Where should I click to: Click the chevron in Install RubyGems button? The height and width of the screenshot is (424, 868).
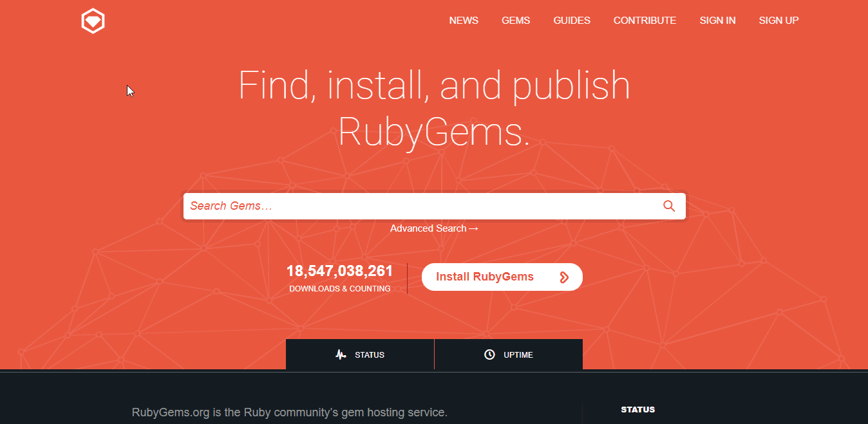coord(564,277)
